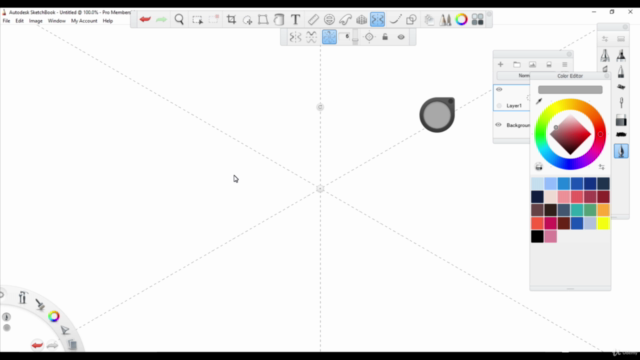Click the current color bar in Color Editor
Screen dimensions: 640x360
(x=570, y=90)
